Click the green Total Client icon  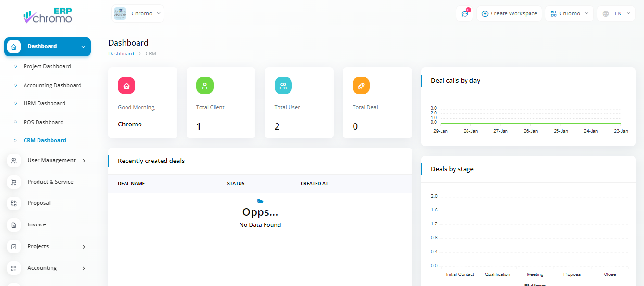pos(205,86)
